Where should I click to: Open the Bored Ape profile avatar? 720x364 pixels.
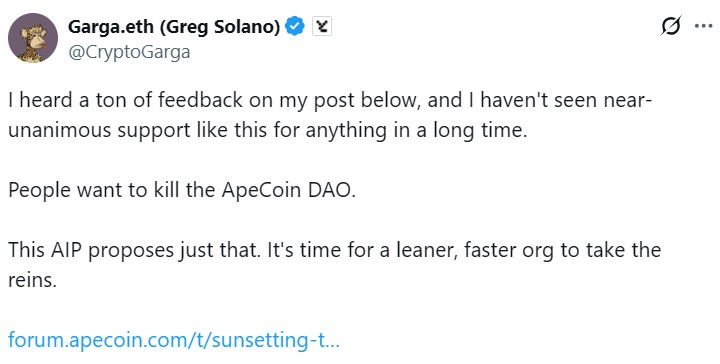(33, 38)
